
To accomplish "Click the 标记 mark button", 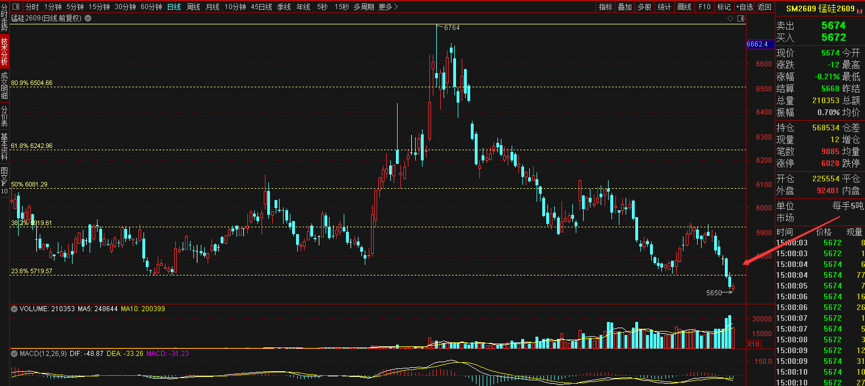I will pos(723,7).
